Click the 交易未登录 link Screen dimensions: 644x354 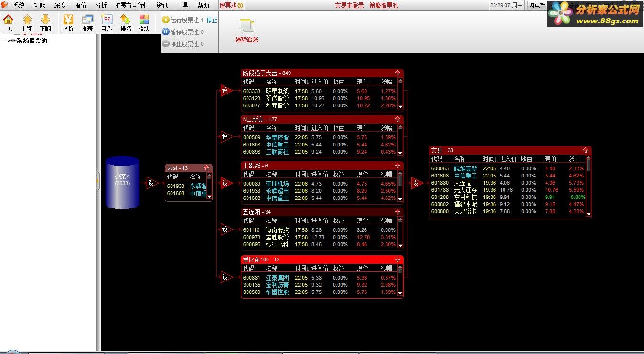pos(349,6)
